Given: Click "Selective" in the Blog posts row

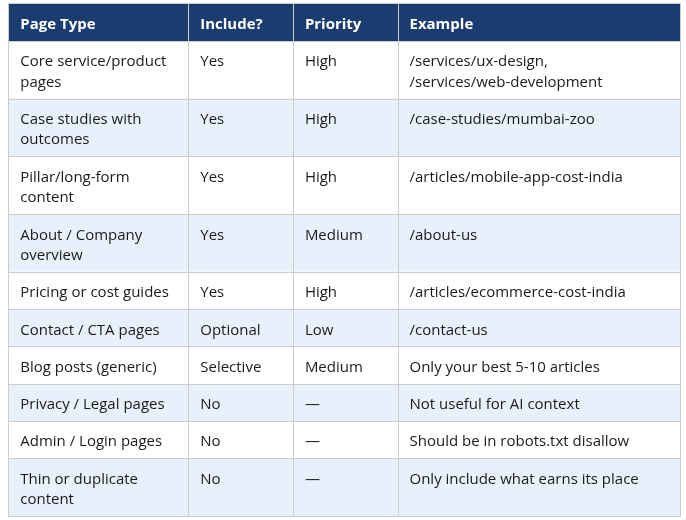Looking at the screenshot, I should pyautogui.click(x=230, y=367).
